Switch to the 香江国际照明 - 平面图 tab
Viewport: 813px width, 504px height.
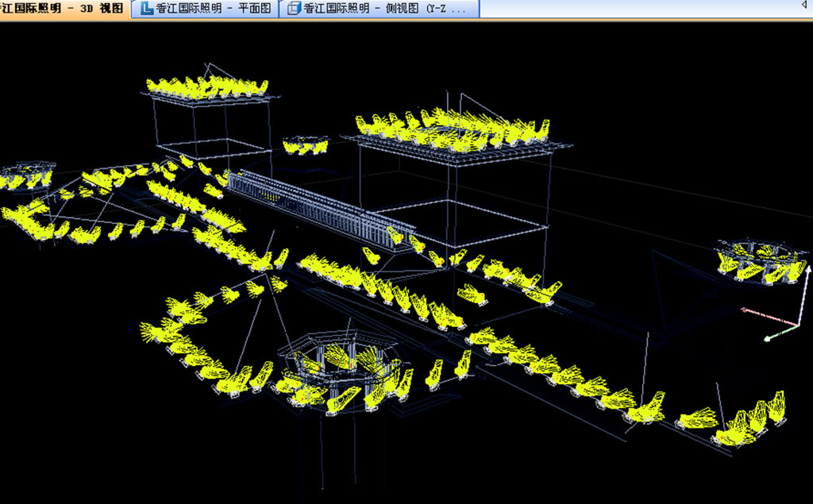212,9
